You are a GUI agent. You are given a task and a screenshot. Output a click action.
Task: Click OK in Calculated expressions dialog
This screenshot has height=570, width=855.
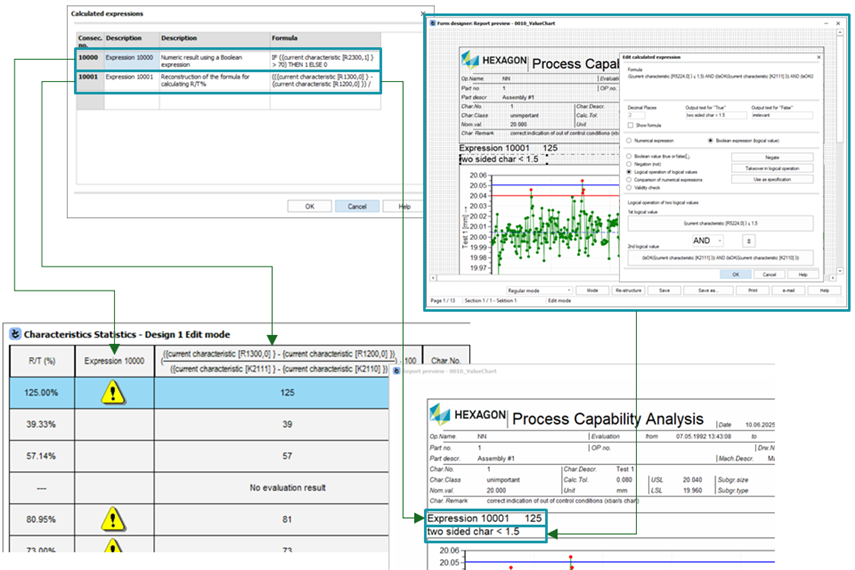pos(310,206)
